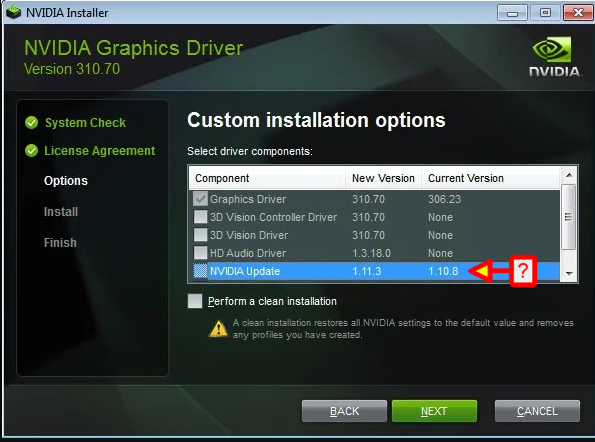This screenshot has width=595, height=442.
Task: Cancel the installer with CANCEL button
Action: click(x=537, y=411)
